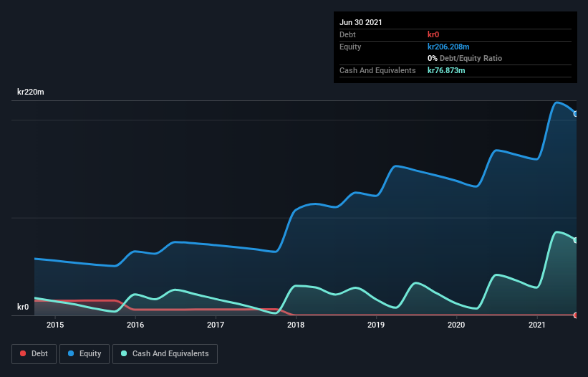The width and height of the screenshot is (588, 377).
Task: Click the 2018 x-axis label
Action: (296, 325)
